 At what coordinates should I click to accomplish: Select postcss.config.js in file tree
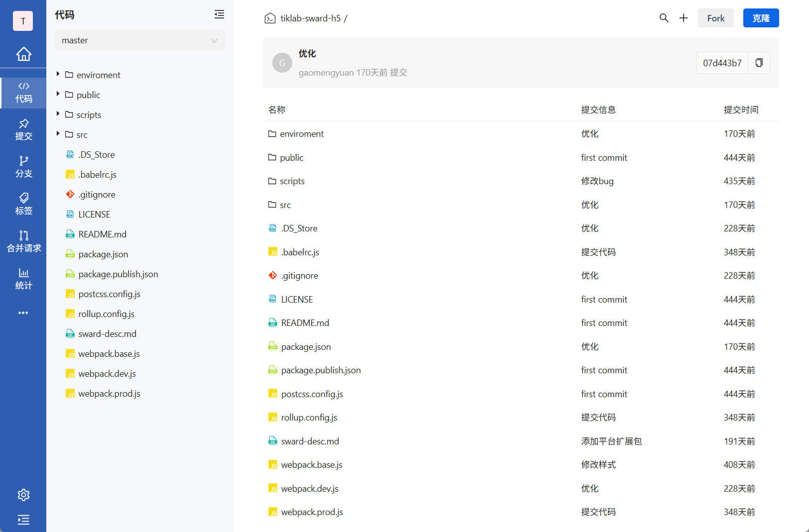pyautogui.click(x=109, y=294)
